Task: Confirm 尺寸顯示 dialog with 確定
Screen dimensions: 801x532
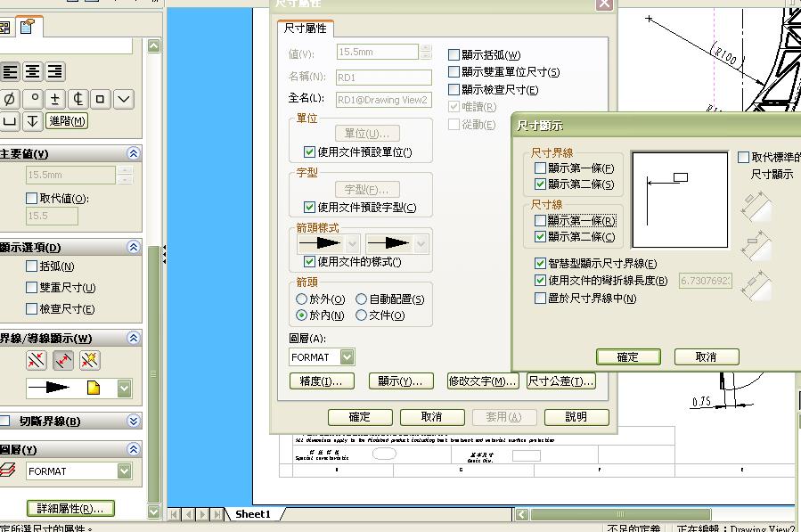Action: click(x=628, y=356)
